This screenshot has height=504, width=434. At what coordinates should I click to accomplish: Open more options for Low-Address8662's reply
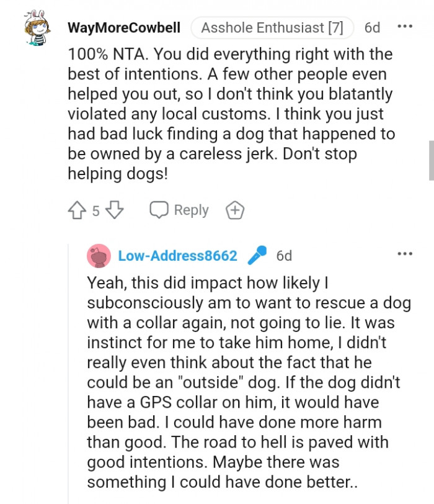pyautogui.click(x=404, y=254)
